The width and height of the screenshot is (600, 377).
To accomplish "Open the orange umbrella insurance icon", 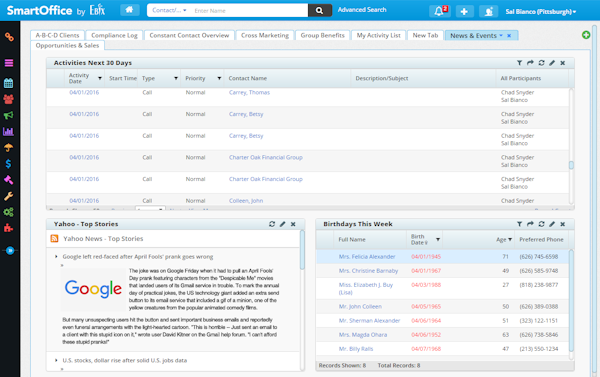I will (x=8, y=147).
